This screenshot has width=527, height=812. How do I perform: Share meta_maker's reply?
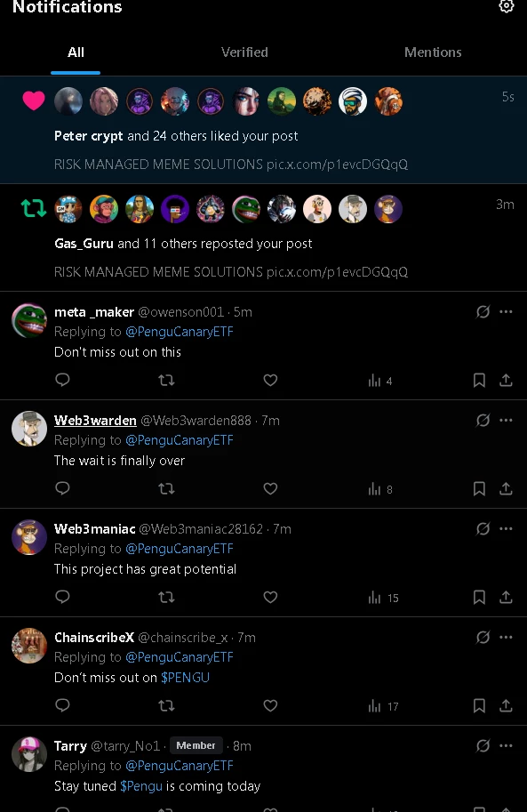tap(506, 380)
